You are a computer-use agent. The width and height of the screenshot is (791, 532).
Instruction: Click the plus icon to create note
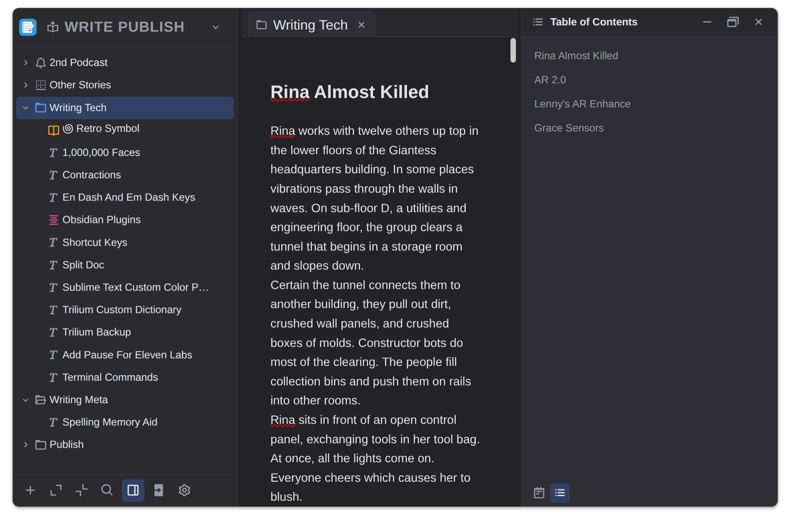[30, 490]
